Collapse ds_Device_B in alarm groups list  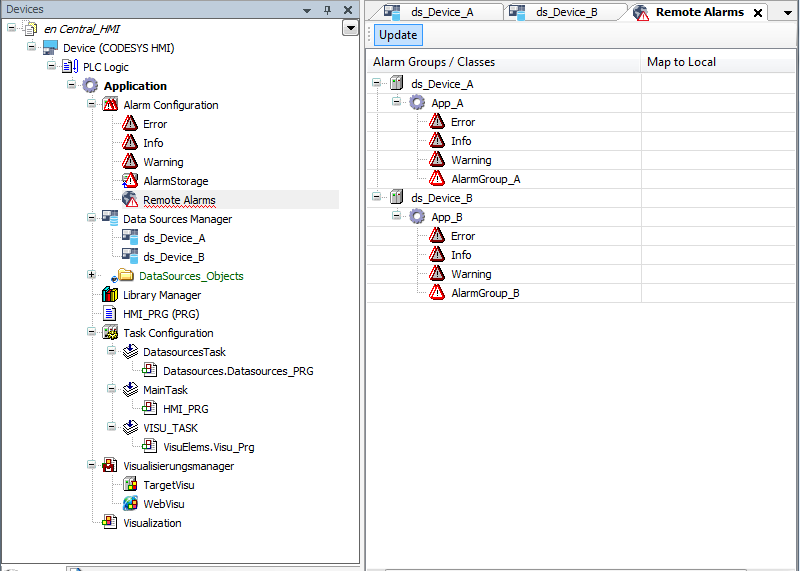(x=377, y=198)
